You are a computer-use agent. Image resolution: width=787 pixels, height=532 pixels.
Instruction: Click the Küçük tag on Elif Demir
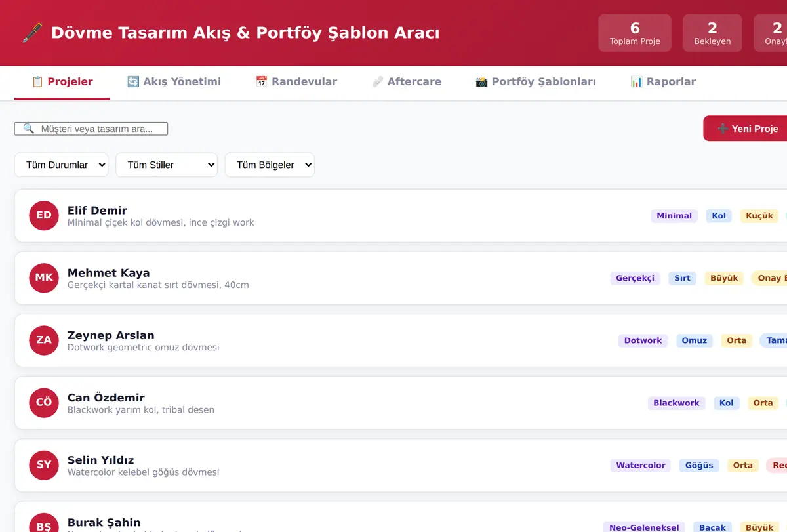759,216
